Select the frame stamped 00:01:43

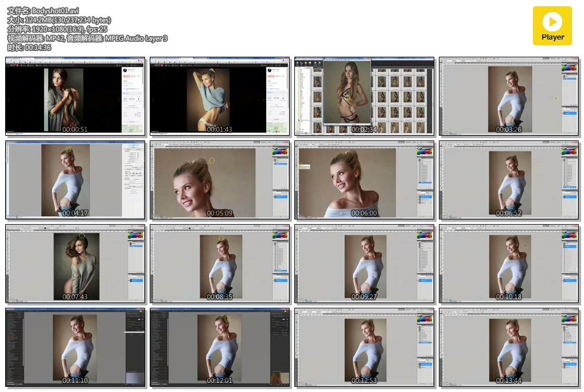click(x=220, y=96)
